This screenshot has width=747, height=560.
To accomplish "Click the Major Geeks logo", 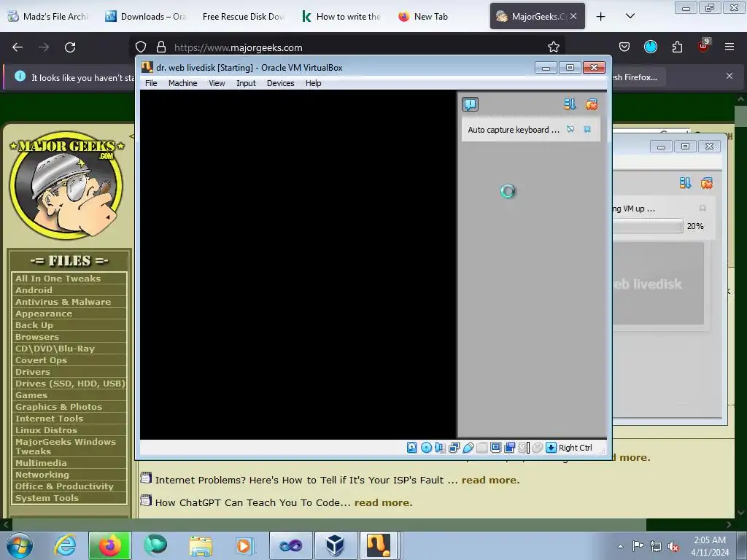I will coord(66,184).
